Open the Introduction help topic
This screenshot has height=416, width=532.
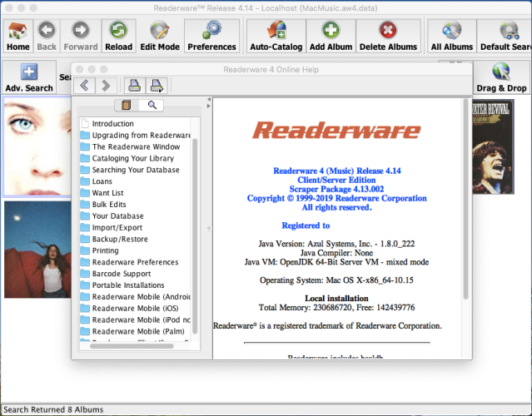[x=112, y=124]
